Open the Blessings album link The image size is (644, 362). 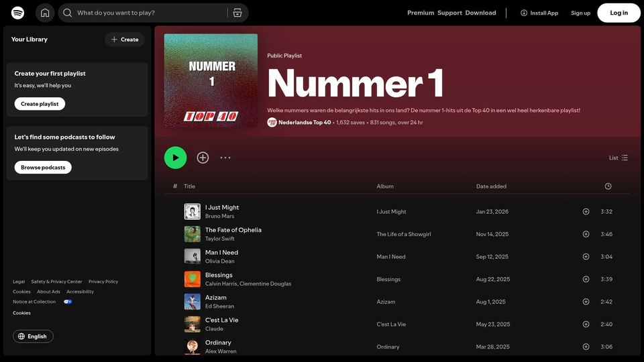(x=388, y=279)
